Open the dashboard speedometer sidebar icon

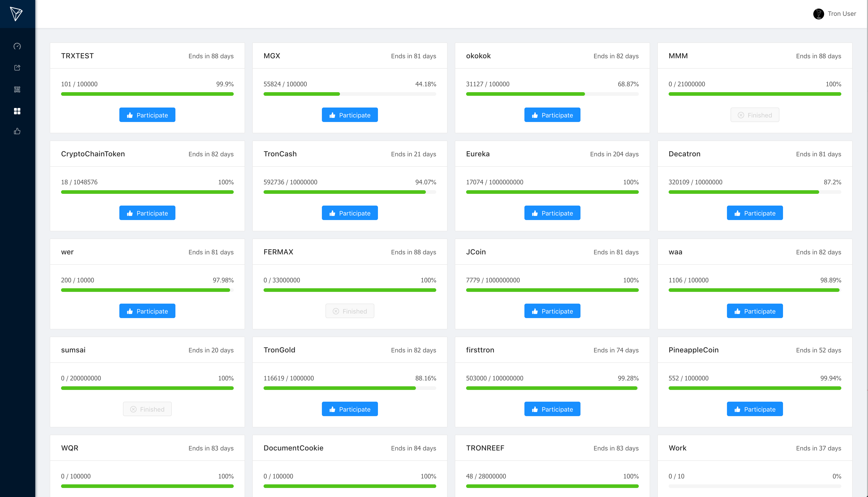pyautogui.click(x=17, y=46)
